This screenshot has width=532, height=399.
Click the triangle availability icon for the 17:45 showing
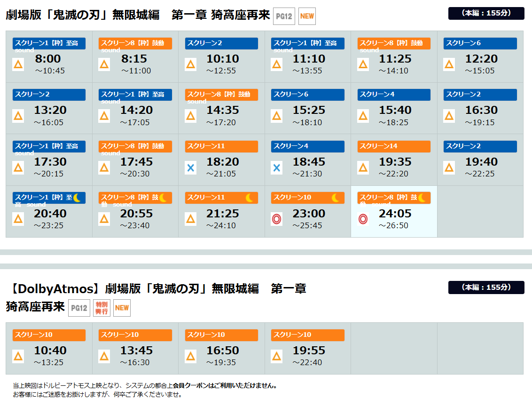104,168
